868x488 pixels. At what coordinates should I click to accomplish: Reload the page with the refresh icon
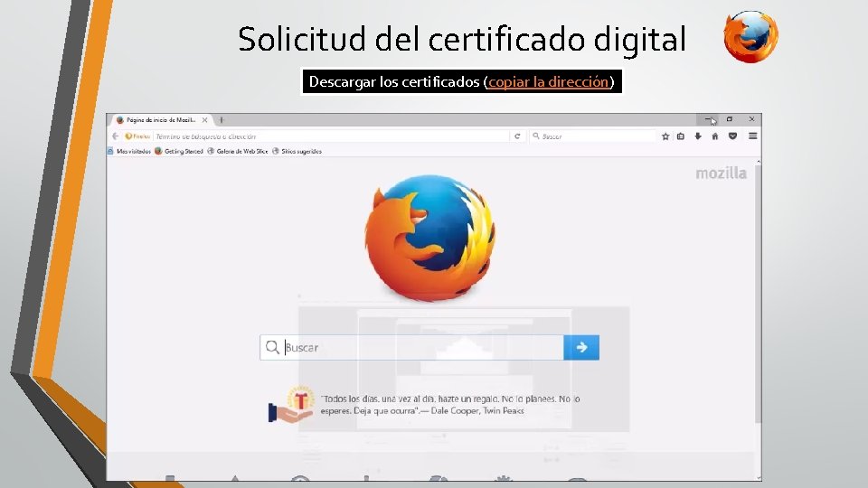pyautogui.click(x=517, y=136)
